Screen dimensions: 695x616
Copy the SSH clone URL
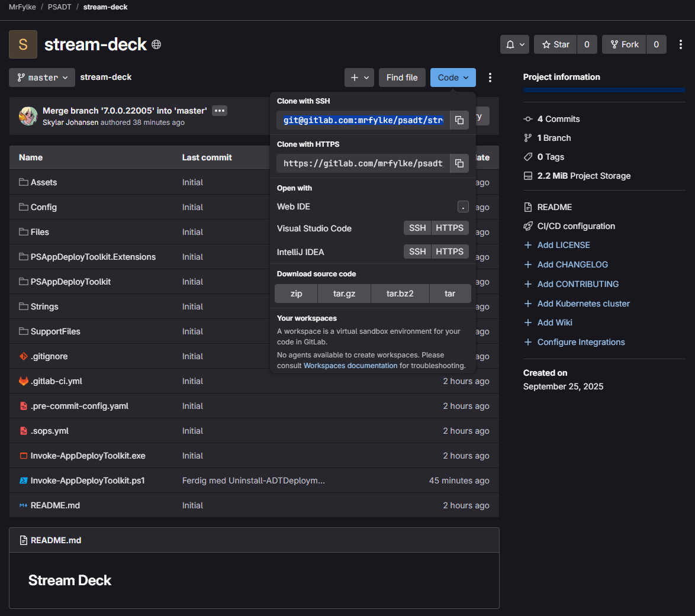(x=459, y=120)
